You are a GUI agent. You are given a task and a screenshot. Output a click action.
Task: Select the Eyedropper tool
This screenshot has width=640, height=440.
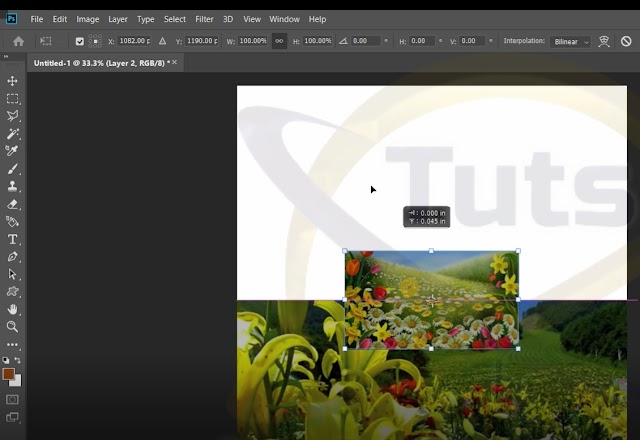(x=12, y=151)
